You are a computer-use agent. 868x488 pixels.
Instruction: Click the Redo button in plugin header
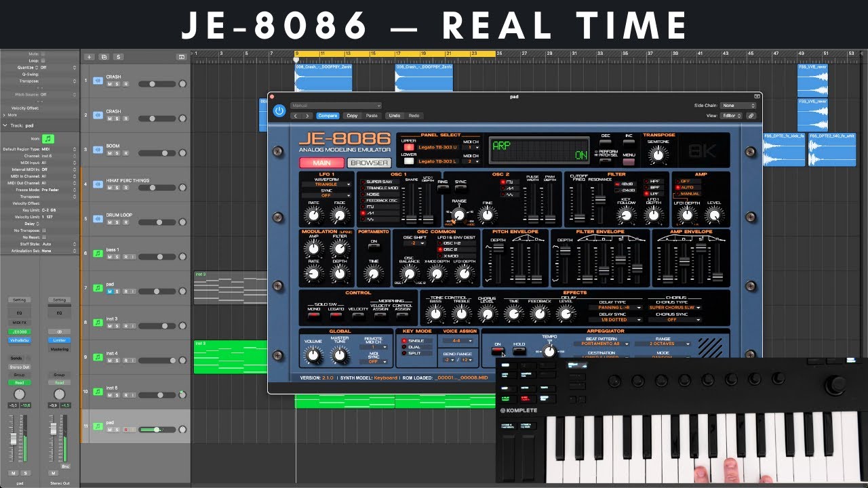click(414, 116)
